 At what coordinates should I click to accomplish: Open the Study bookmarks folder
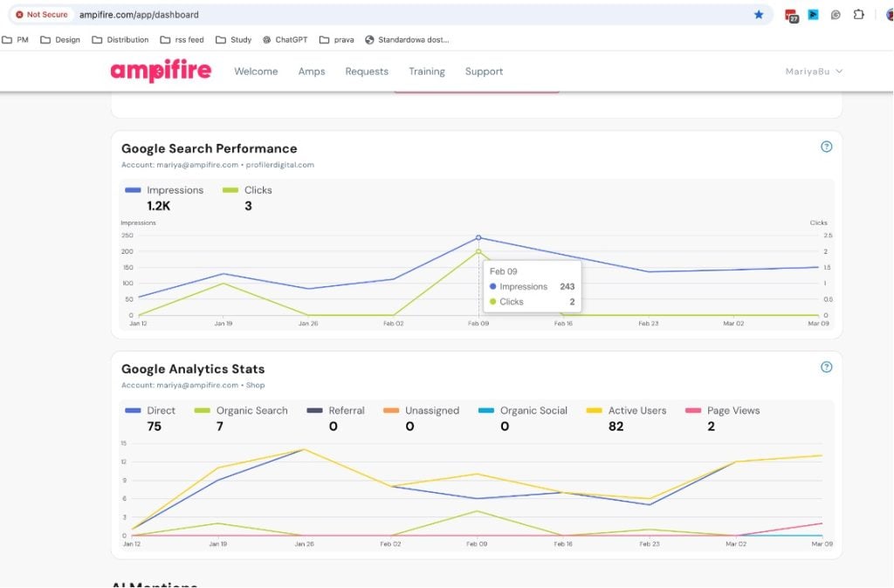233,40
